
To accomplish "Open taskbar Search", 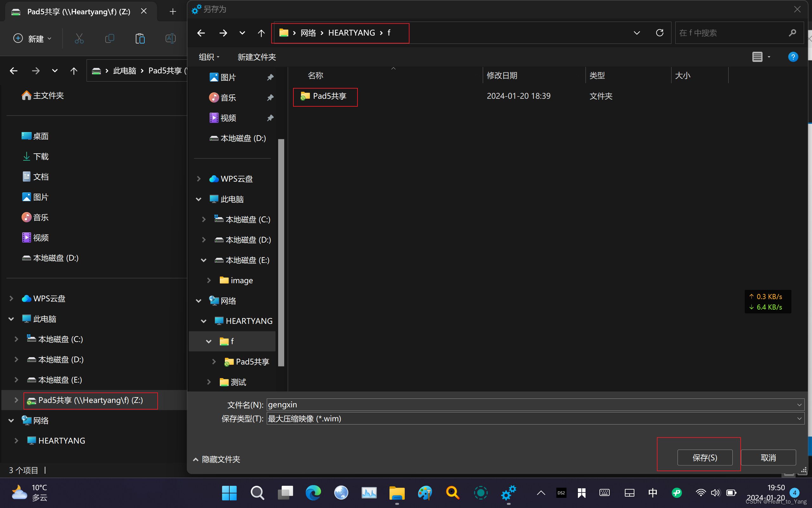I will (257, 493).
